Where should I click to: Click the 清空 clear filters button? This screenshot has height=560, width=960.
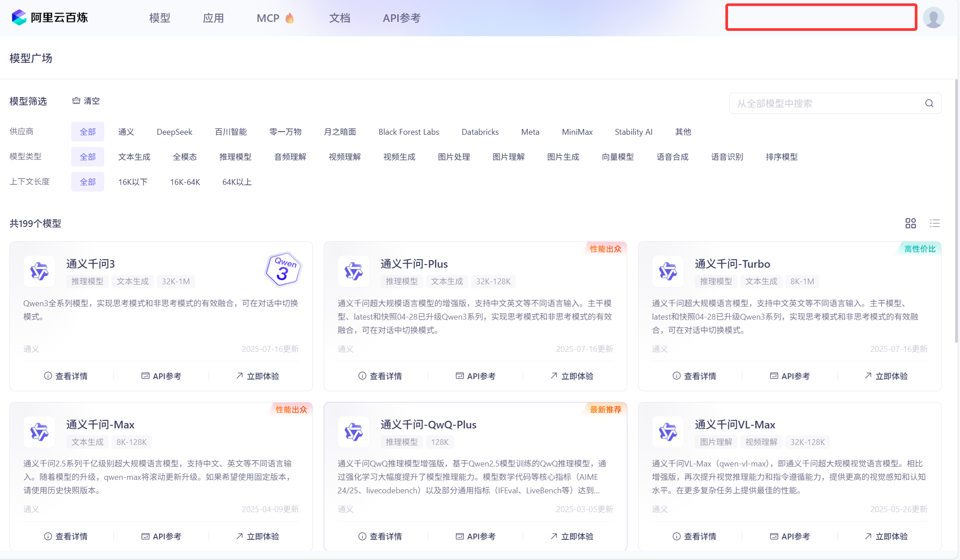click(x=86, y=101)
